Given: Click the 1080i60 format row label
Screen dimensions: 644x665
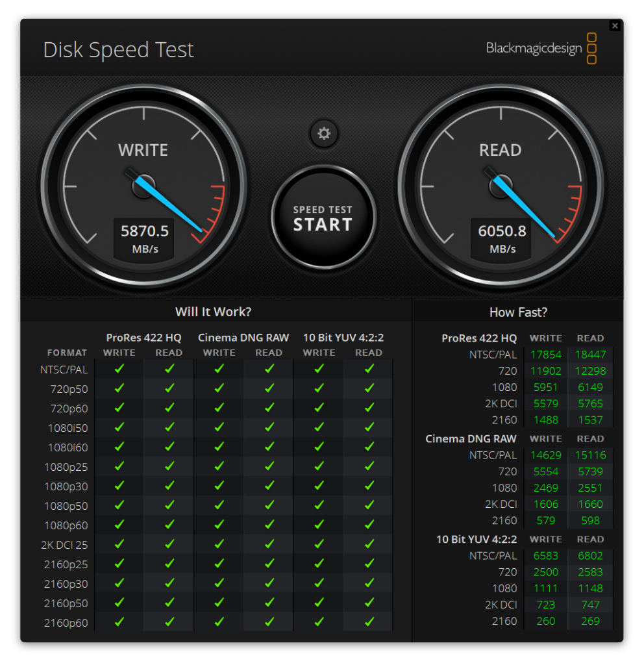Looking at the screenshot, I should [x=68, y=447].
